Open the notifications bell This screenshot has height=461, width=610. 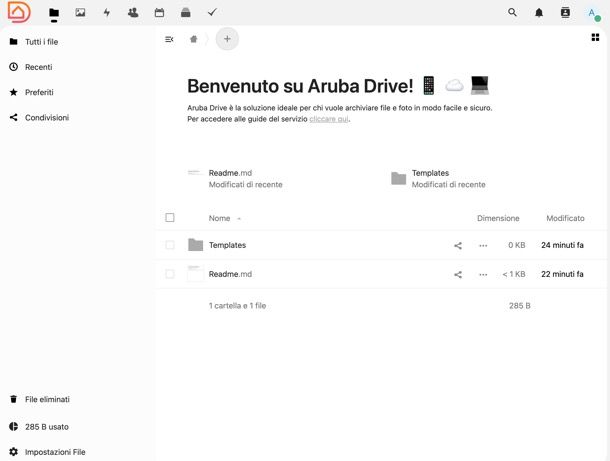pos(539,13)
